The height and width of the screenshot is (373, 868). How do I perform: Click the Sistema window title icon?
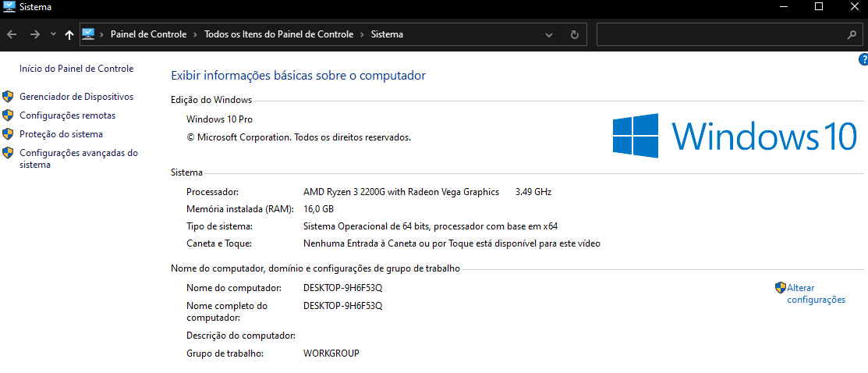(x=9, y=7)
